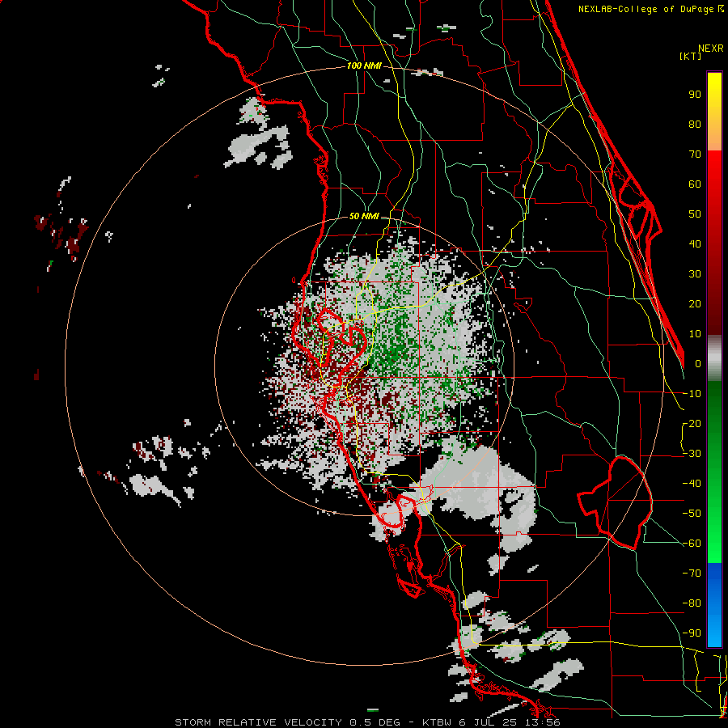Click the 50 NMI range ring label
728x728 pixels.
tap(364, 216)
